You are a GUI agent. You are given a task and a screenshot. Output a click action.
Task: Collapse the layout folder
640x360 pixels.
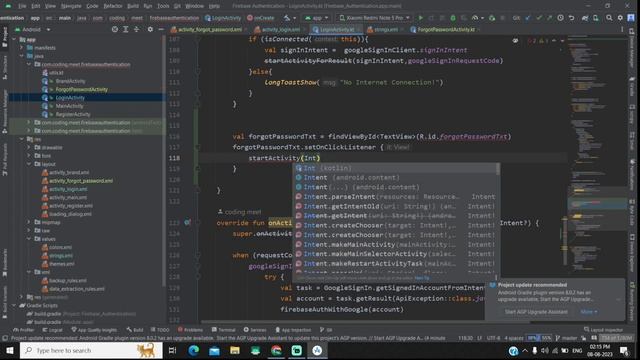pos(29,164)
